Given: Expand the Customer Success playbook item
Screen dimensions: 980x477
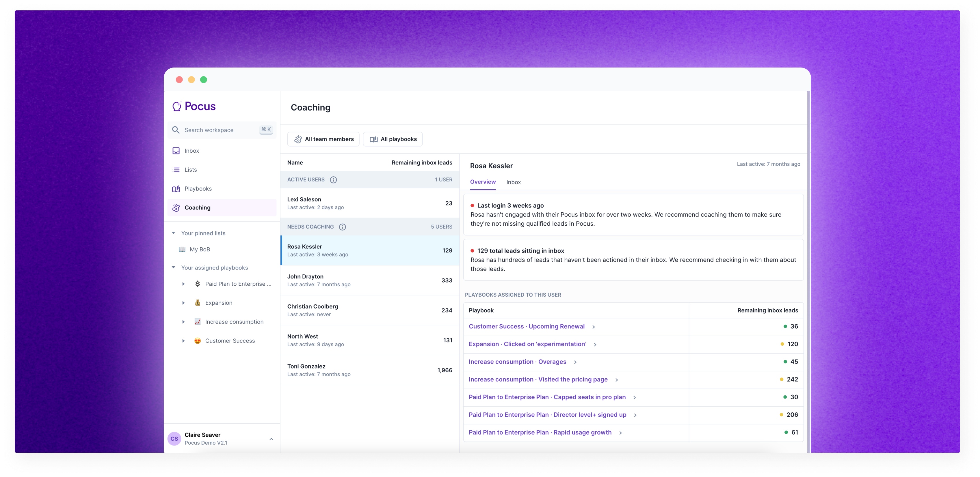Looking at the screenshot, I should point(183,341).
